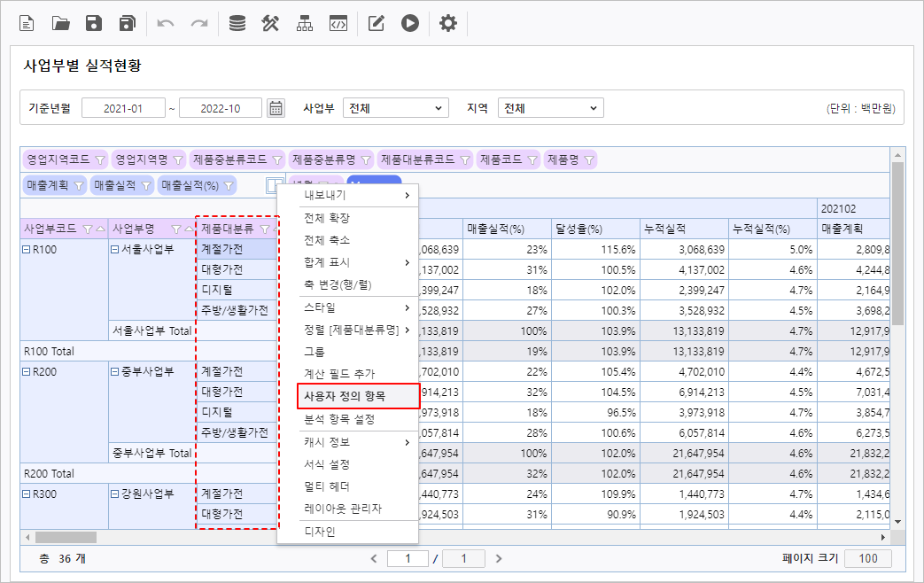
Task: Open a file with the folder icon
Action: click(x=61, y=24)
